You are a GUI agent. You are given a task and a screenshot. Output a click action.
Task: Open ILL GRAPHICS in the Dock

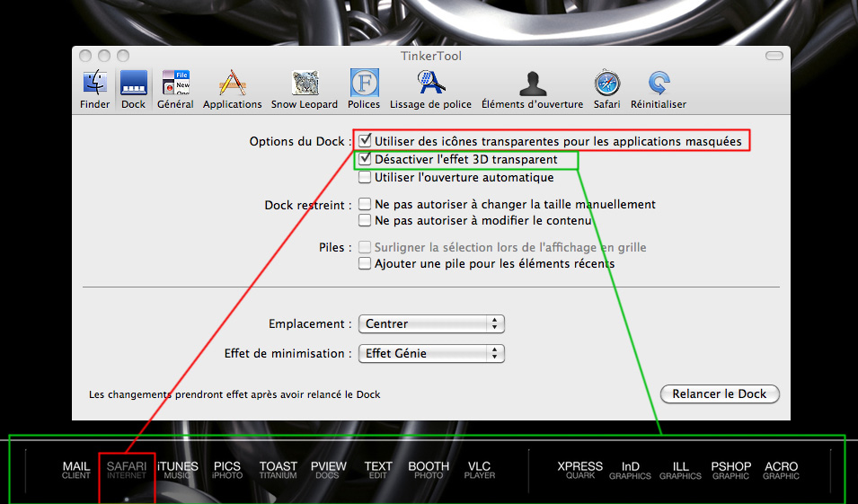680,470
